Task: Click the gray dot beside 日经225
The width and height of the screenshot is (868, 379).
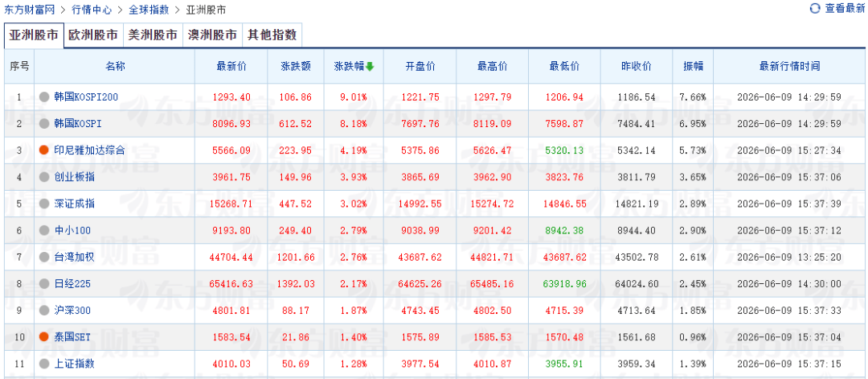Action: (x=44, y=284)
